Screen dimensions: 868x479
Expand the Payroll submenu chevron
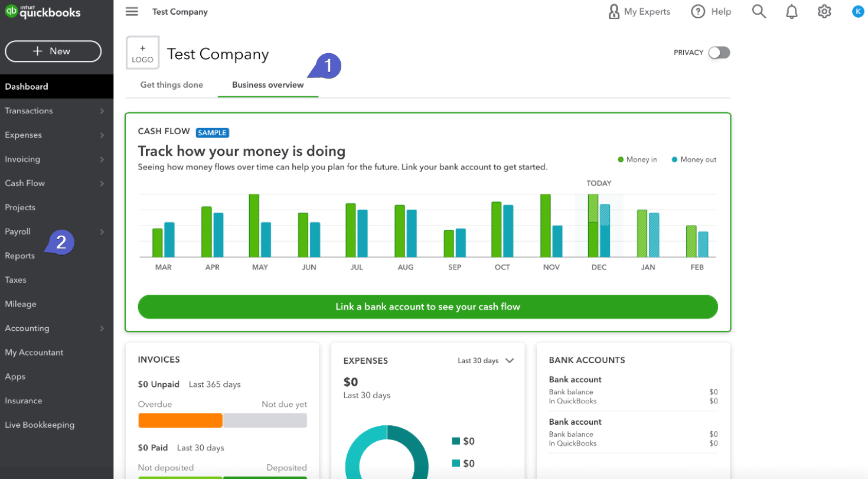pos(102,232)
